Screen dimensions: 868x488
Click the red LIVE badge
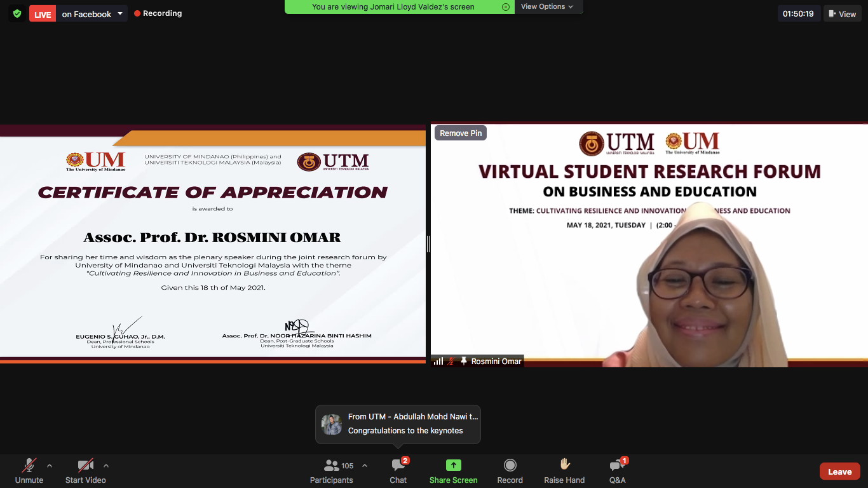[x=43, y=14]
